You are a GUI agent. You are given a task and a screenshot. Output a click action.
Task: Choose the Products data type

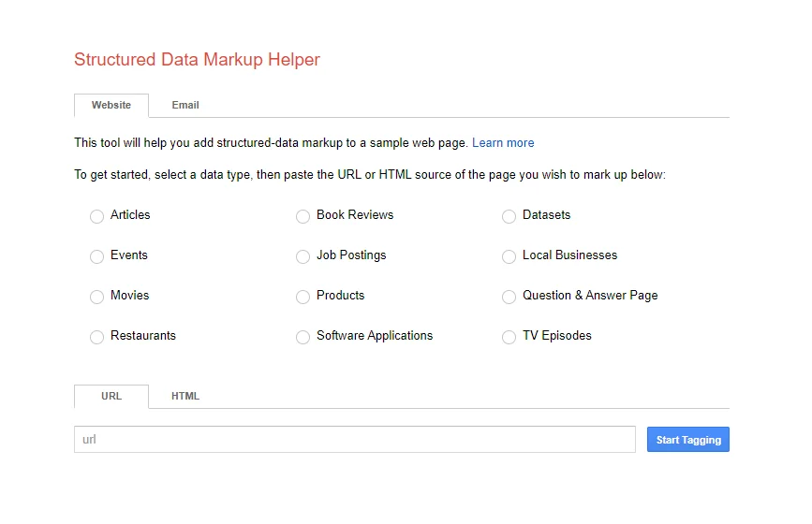(x=303, y=297)
